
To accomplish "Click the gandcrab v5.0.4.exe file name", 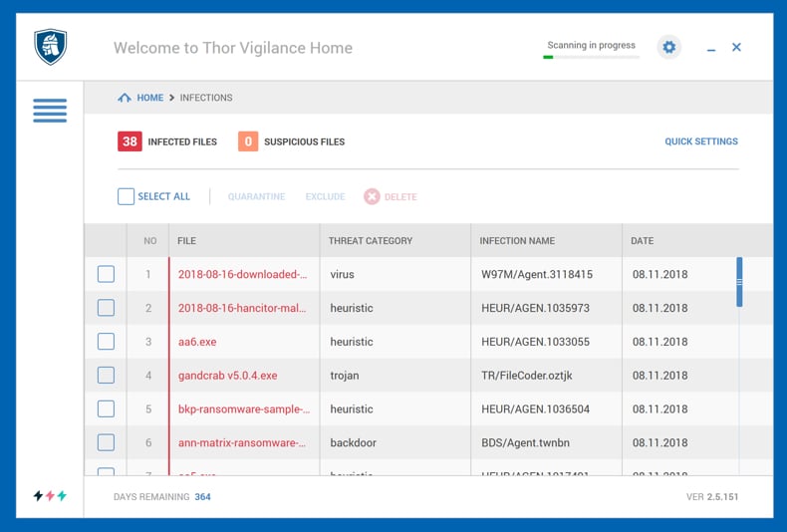I will (x=228, y=376).
